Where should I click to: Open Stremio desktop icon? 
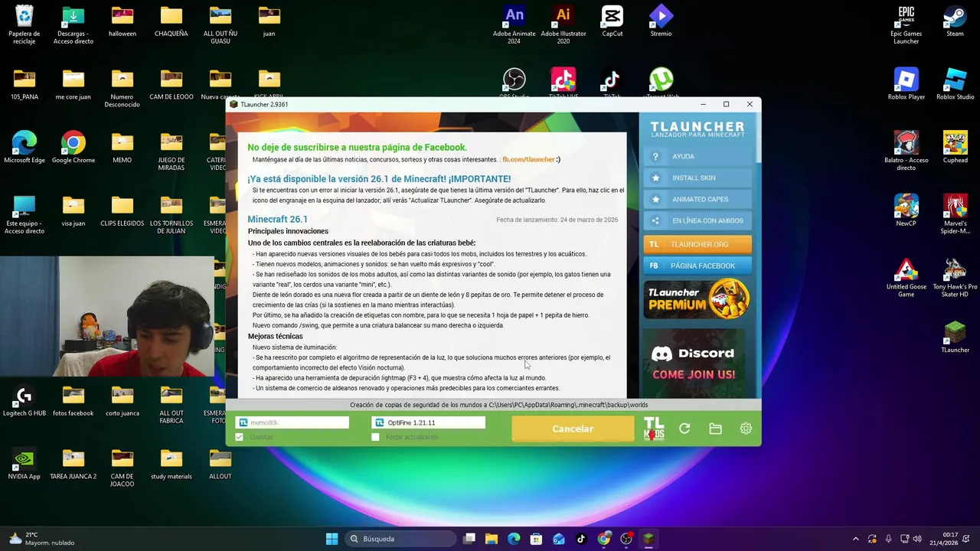pos(661,21)
